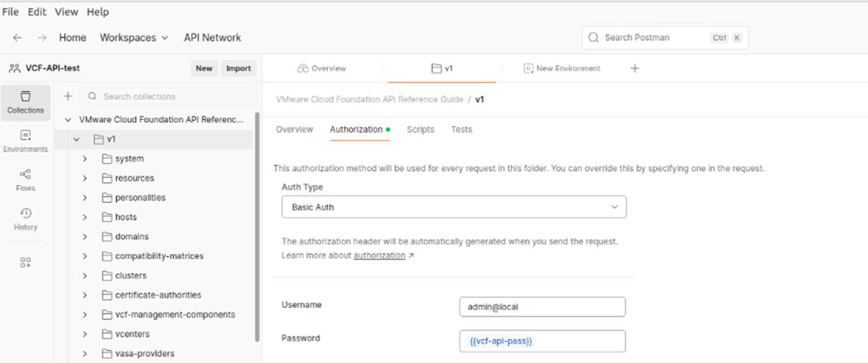Open the Flows sidebar panel

[25, 180]
